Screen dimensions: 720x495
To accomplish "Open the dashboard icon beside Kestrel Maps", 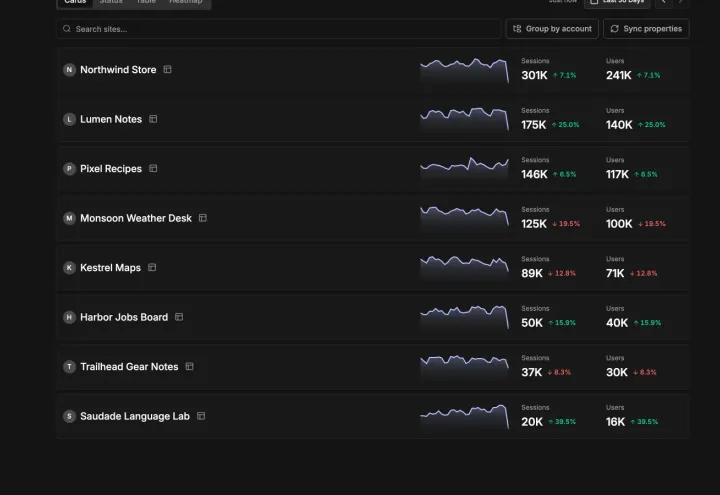I will coord(152,267).
